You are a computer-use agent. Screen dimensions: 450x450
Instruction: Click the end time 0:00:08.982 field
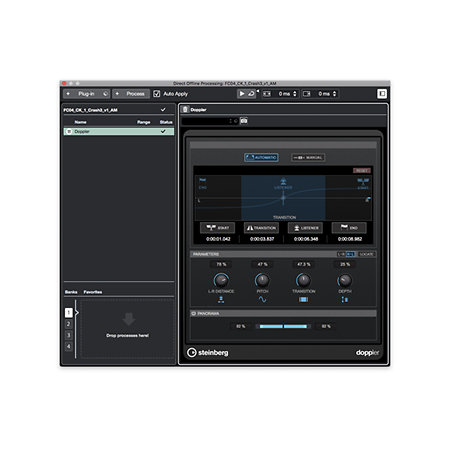(350, 239)
